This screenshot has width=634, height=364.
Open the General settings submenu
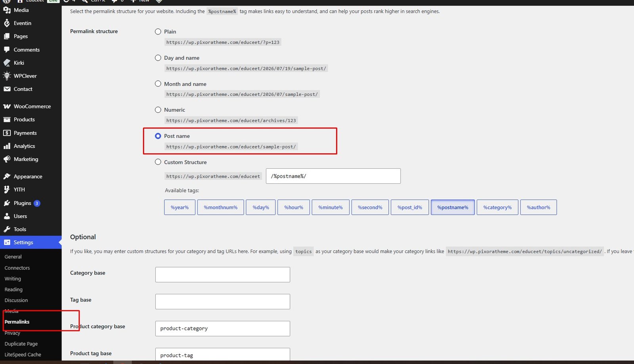click(13, 257)
